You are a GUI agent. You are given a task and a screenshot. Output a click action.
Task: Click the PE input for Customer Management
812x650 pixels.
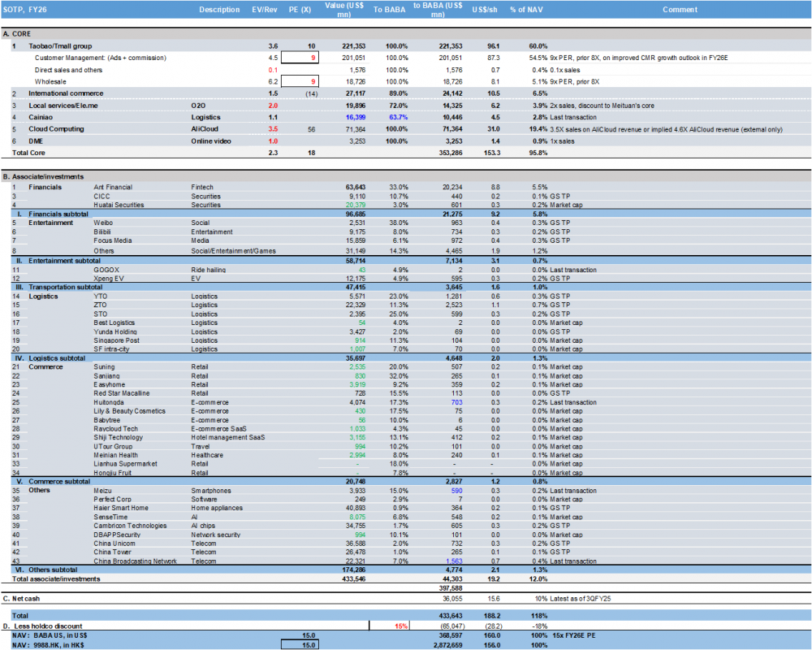point(309,58)
